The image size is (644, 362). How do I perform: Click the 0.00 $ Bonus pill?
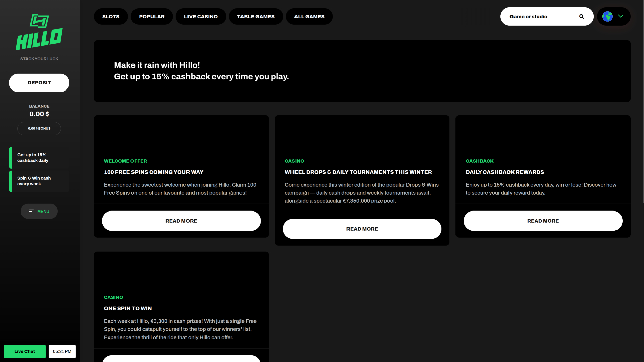(39, 129)
